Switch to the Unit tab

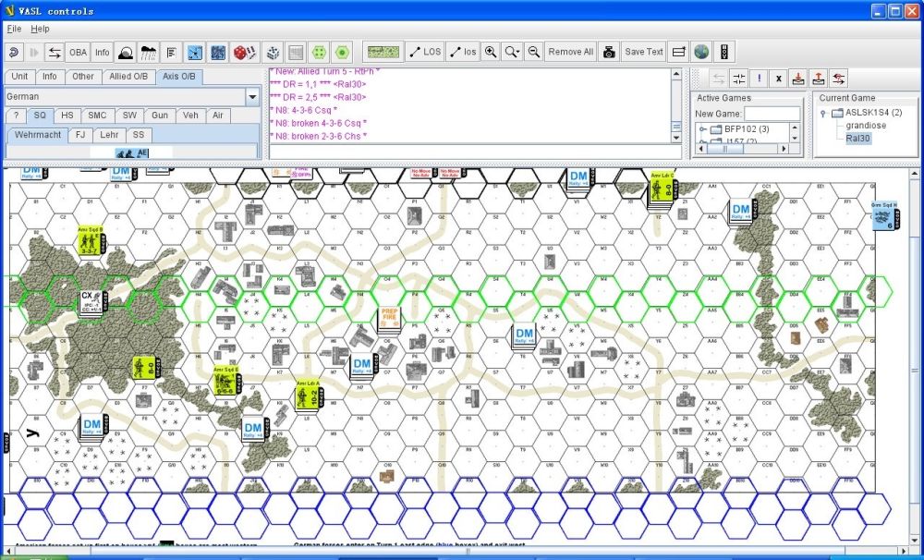click(x=19, y=77)
